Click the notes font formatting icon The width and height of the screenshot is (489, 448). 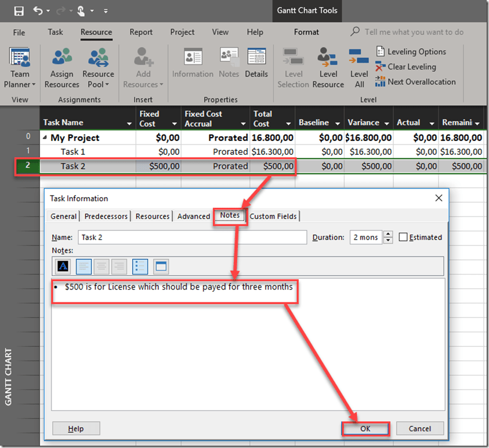63,266
